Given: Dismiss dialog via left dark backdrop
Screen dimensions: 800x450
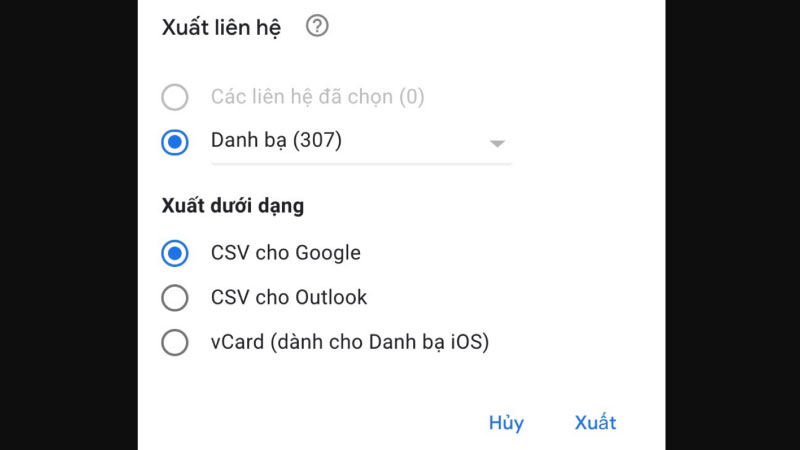Looking at the screenshot, I should click(x=69, y=225).
